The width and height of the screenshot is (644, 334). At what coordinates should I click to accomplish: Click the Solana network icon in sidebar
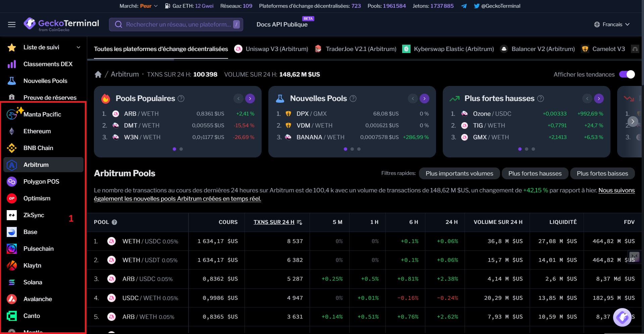click(12, 282)
